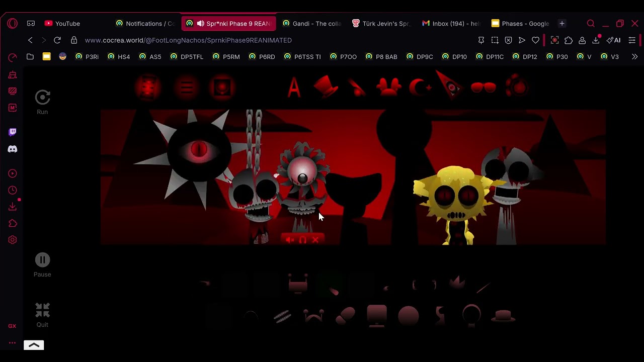Select the red crescent moon character icon
The height and width of the screenshot is (362, 644).
420,87
